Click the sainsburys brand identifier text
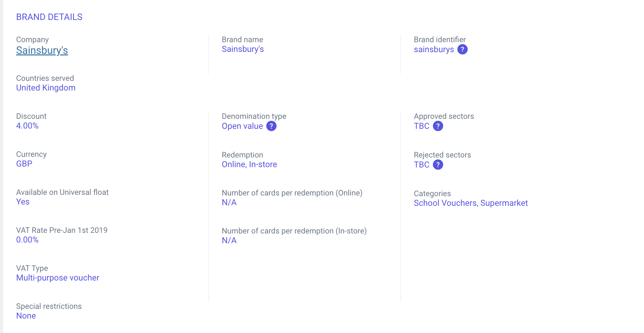 click(x=434, y=49)
